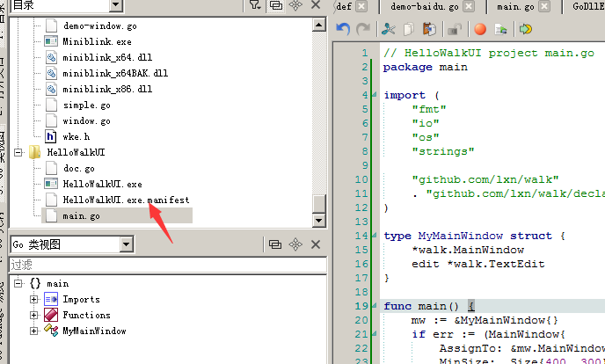This screenshot has height=364, width=605.
Task: Click the split-window icon in Go 类视图 panel
Action: click(x=275, y=244)
